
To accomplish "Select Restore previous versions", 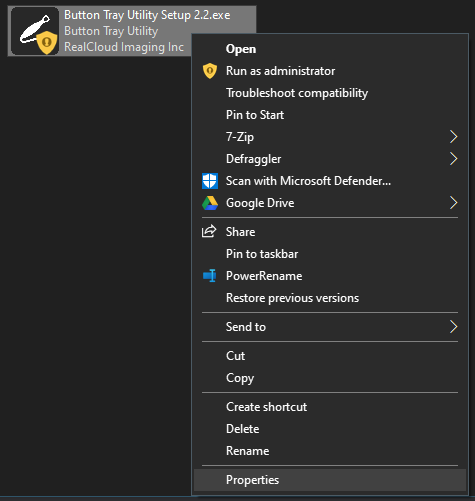I will (x=330, y=298).
